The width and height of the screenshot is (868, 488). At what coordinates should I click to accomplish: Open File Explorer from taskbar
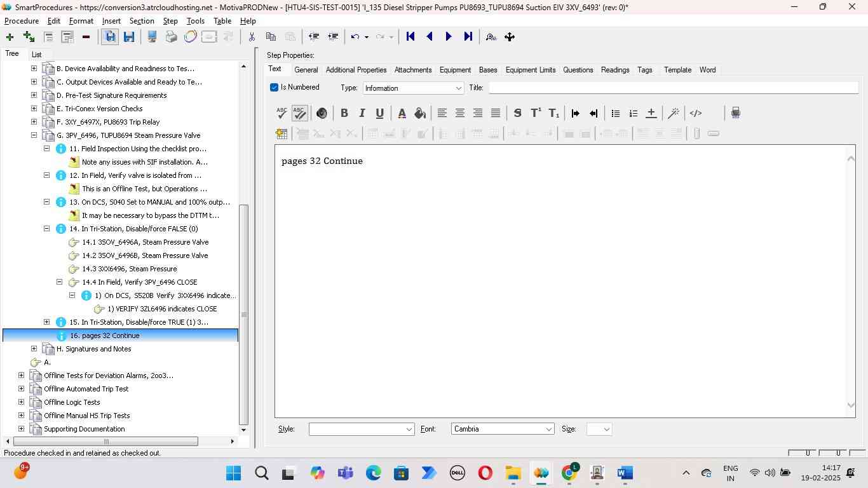[x=513, y=473]
